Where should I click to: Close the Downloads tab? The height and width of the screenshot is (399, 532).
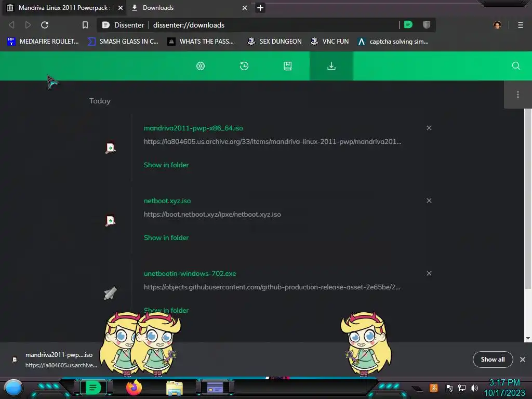(245, 7)
